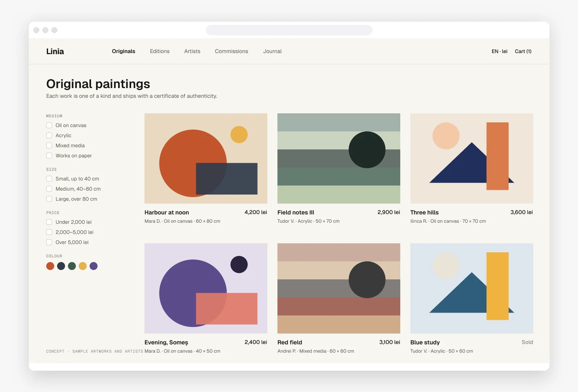View Field notes III painting thumbnail
578x392 pixels.
(339, 158)
